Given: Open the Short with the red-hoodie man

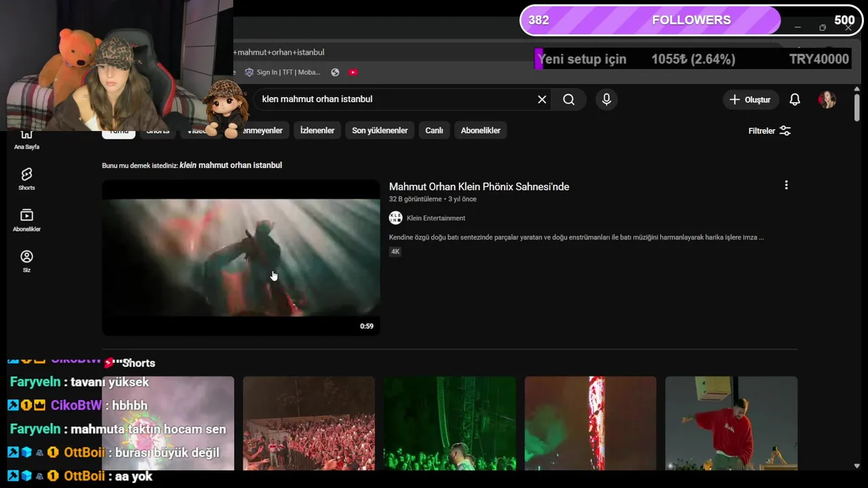Looking at the screenshot, I should [x=731, y=423].
